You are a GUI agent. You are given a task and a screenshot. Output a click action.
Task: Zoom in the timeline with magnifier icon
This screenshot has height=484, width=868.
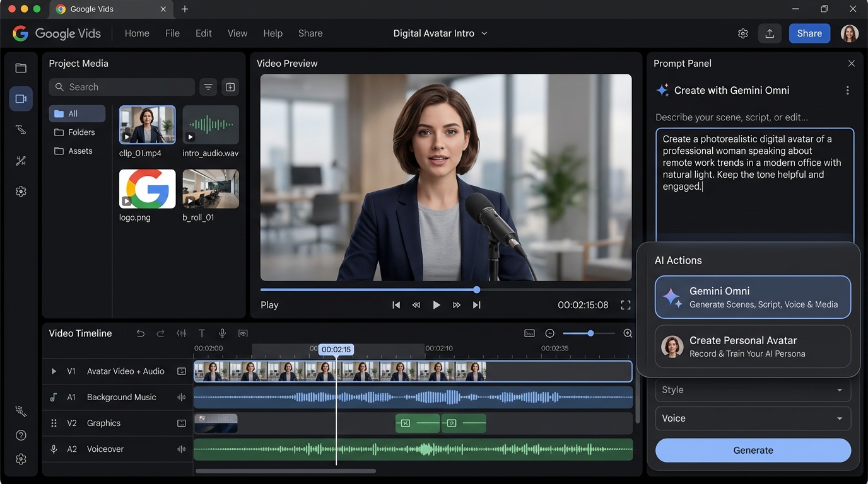click(628, 333)
